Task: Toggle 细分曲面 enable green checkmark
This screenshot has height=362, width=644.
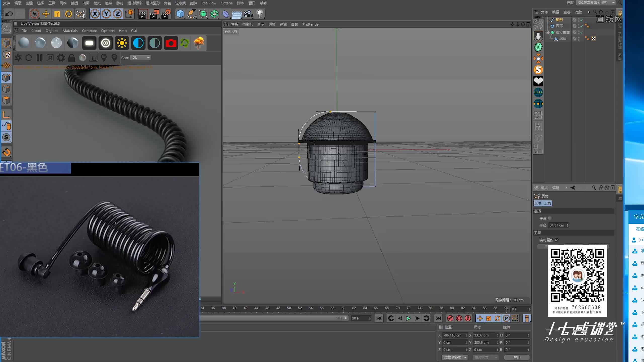Action: [x=582, y=32]
